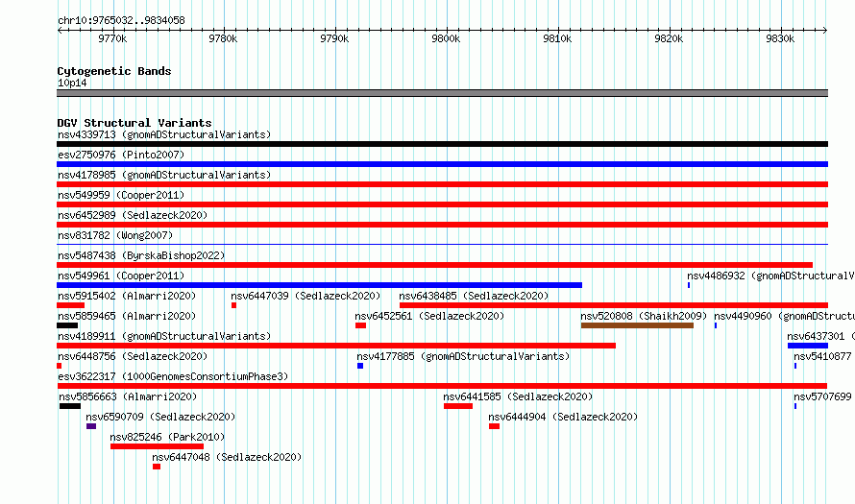Click the red nsv4178985 variant bar
Screen dimensions: 855x504
(x=442, y=184)
